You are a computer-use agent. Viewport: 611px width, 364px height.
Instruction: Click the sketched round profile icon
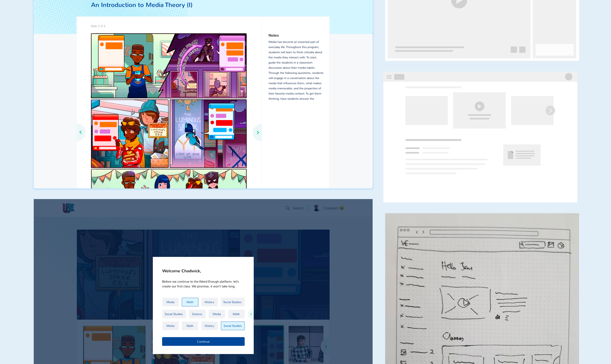click(561, 245)
